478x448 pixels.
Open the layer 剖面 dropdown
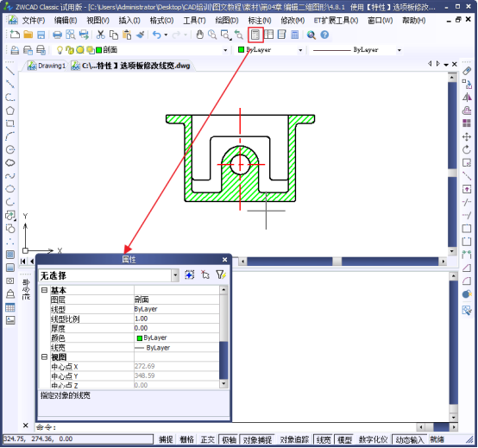225,50
